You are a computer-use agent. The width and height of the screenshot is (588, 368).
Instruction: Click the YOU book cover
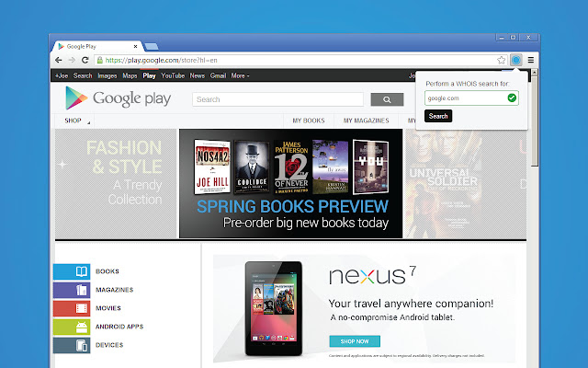point(370,167)
